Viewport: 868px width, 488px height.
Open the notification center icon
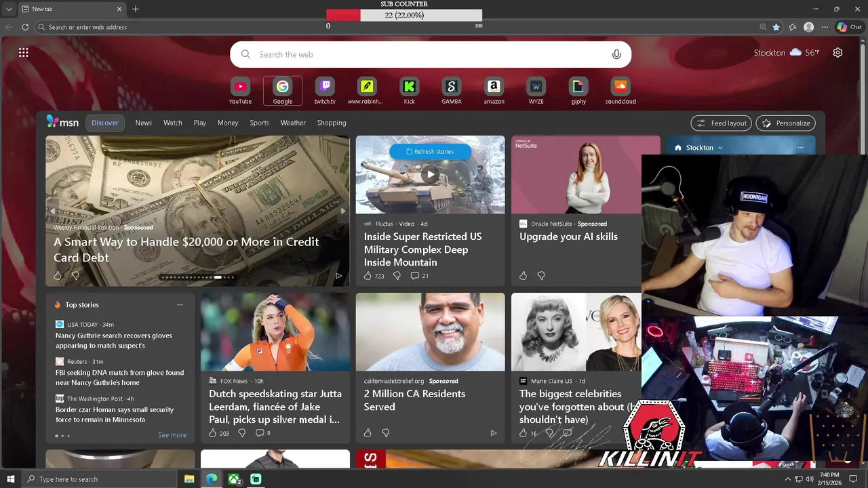(853, 479)
